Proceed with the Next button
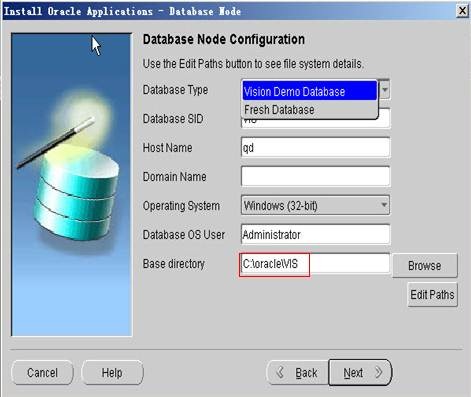 click(x=360, y=372)
